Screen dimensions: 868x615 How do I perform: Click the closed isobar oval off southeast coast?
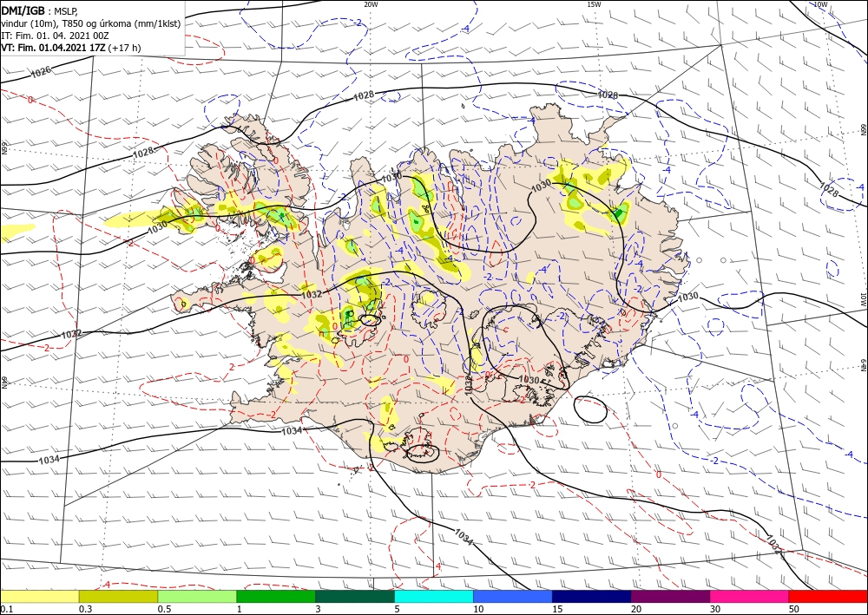click(x=590, y=409)
